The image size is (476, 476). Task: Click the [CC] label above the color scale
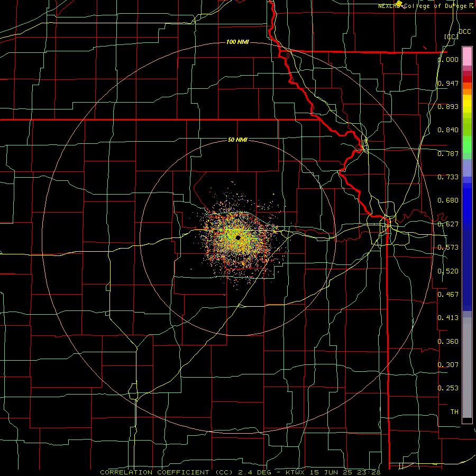(x=452, y=36)
